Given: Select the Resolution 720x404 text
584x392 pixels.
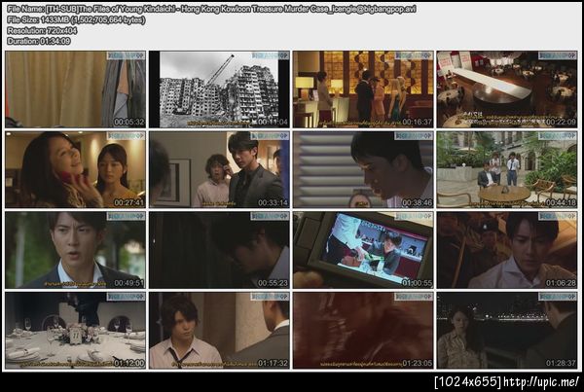Looking at the screenshot, I should pyautogui.click(x=42, y=30).
